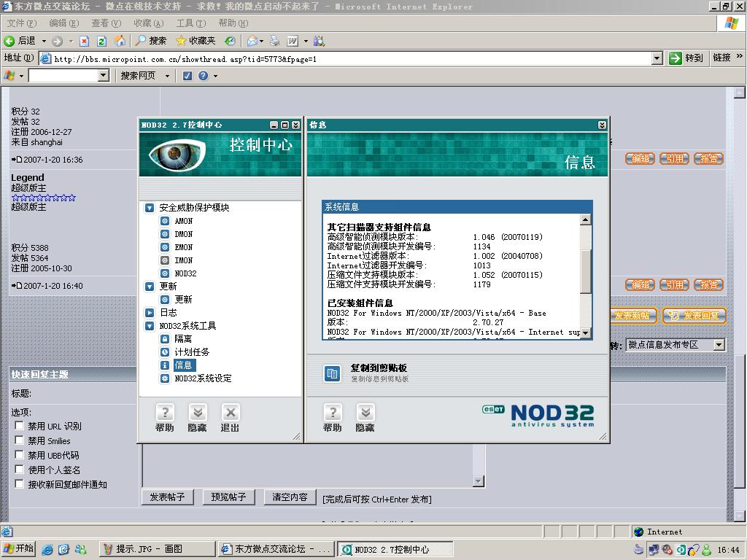This screenshot has width=747, height=560.
Task: Open the 帮助 menu
Action: tap(233, 23)
